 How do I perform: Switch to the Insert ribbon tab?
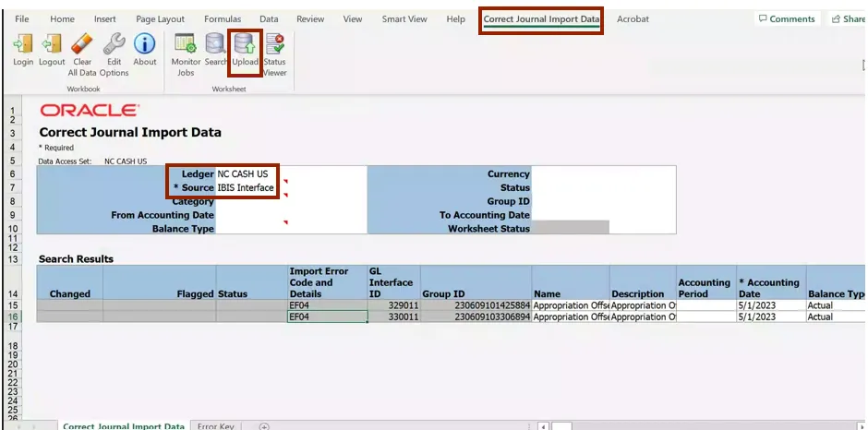pos(104,18)
